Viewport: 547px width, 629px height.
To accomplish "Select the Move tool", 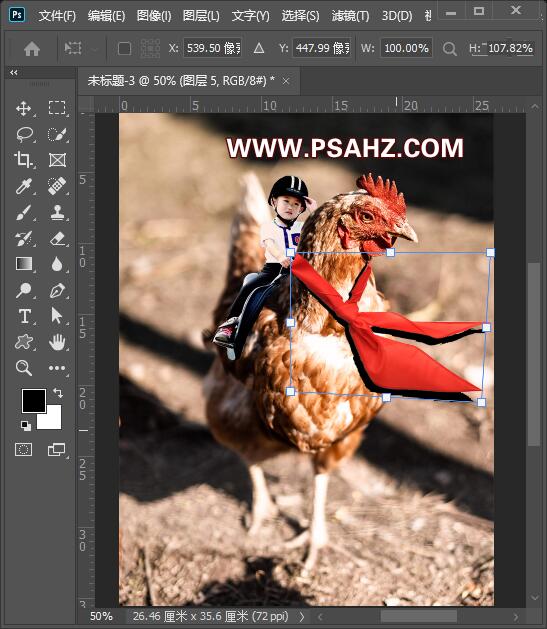I will click(24, 108).
